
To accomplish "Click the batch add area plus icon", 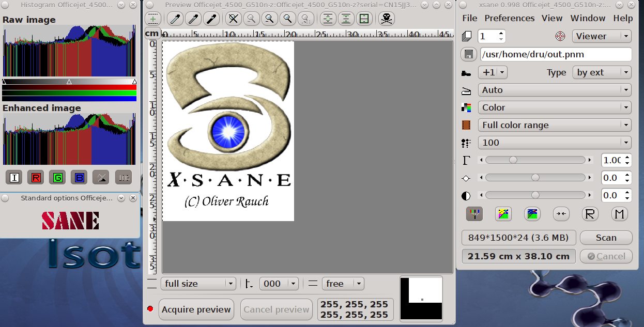I will tap(153, 19).
